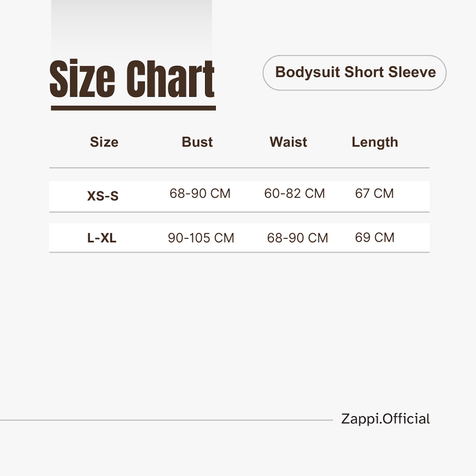Click the 69 CM length value
476x476 pixels.
click(x=375, y=237)
